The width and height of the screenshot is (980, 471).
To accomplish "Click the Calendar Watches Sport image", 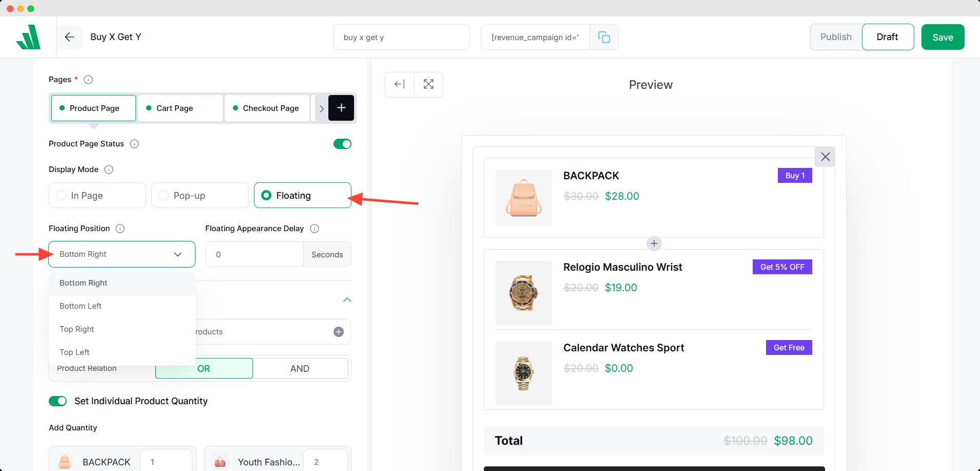I will click(524, 373).
